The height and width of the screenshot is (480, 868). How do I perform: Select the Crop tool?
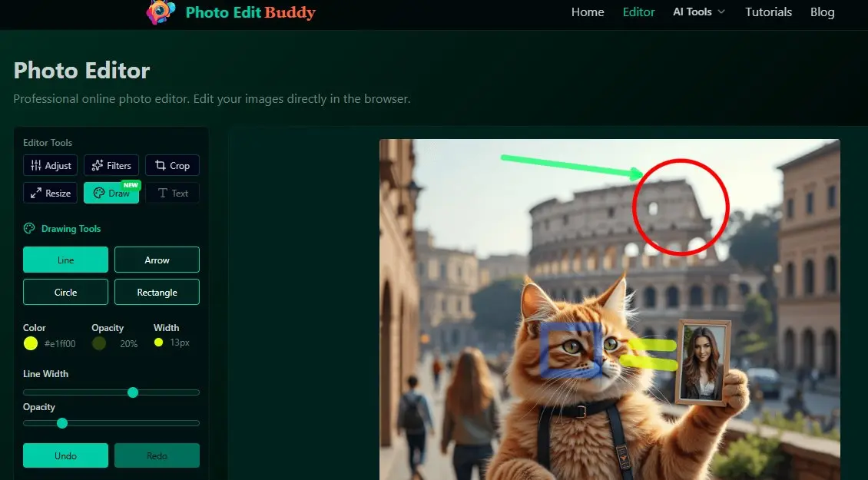(x=172, y=165)
